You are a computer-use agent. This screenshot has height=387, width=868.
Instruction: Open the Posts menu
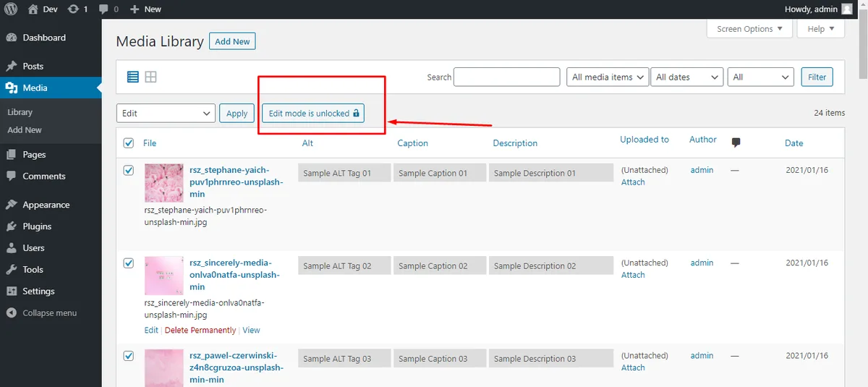pos(33,66)
